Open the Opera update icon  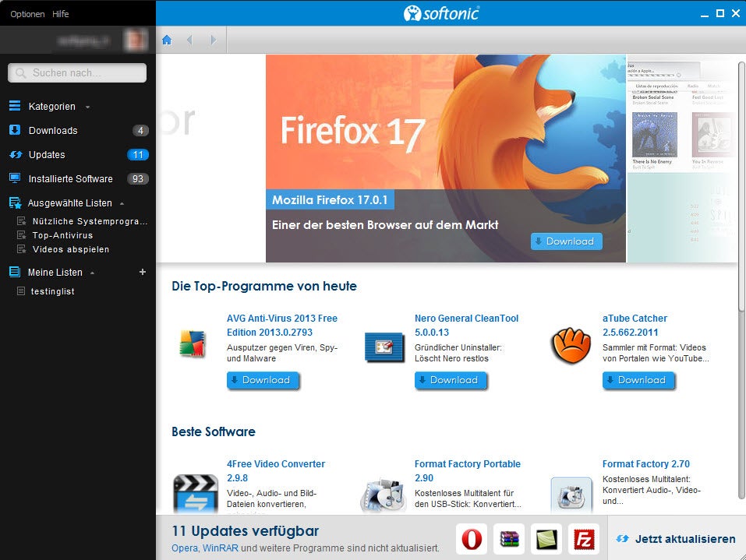(x=471, y=538)
